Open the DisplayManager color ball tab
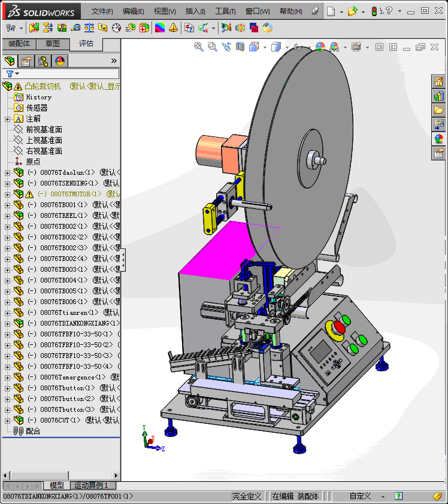This screenshot has width=448, height=504. tap(60, 60)
